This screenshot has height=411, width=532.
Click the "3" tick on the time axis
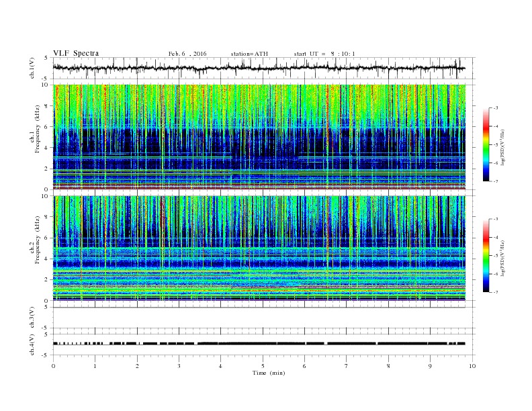tap(179, 366)
